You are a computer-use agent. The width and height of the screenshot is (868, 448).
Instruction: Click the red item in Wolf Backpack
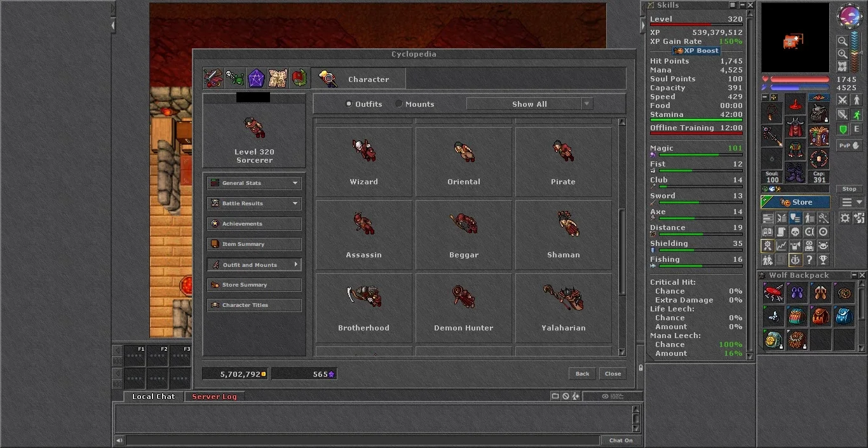point(773,293)
